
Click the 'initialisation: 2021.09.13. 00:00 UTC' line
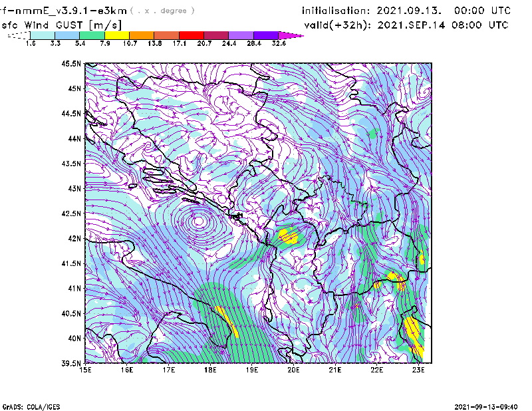[x=406, y=11]
